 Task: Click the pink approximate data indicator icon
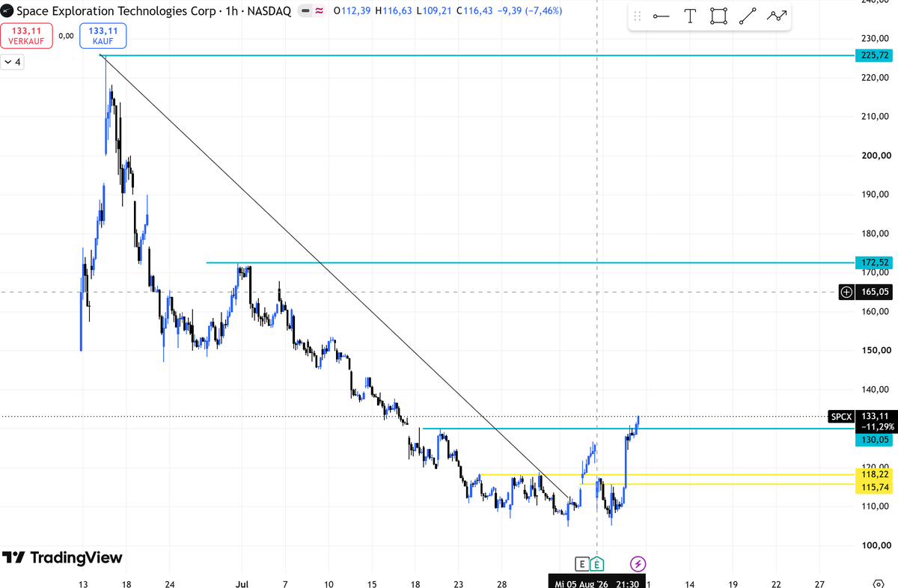pos(320,11)
